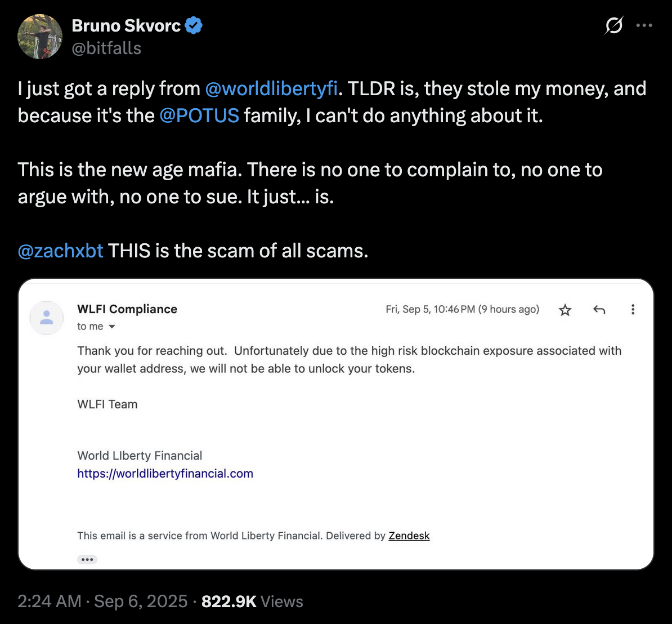Open the @worldlibertyfi mention link
This screenshot has height=624, width=672.
[271, 89]
